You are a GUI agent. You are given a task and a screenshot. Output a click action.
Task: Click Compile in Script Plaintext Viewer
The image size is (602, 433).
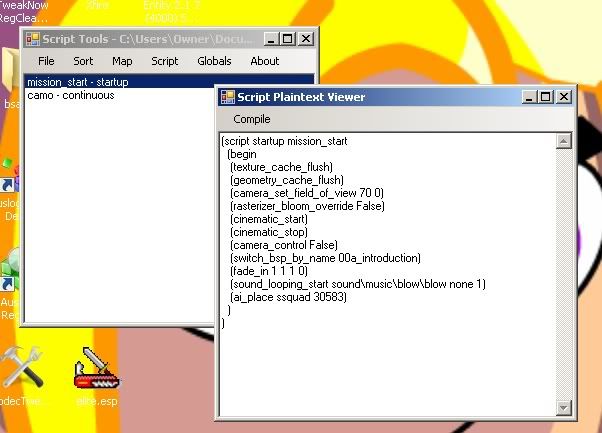pyautogui.click(x=251, y=119)
